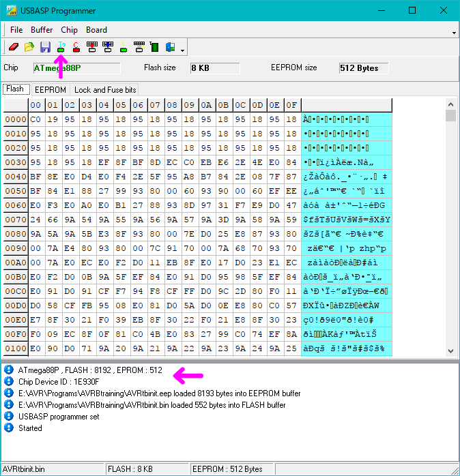Switch to the EEPROM tab
This screenshot has width=460, height=476.
(x=51, y=90)
